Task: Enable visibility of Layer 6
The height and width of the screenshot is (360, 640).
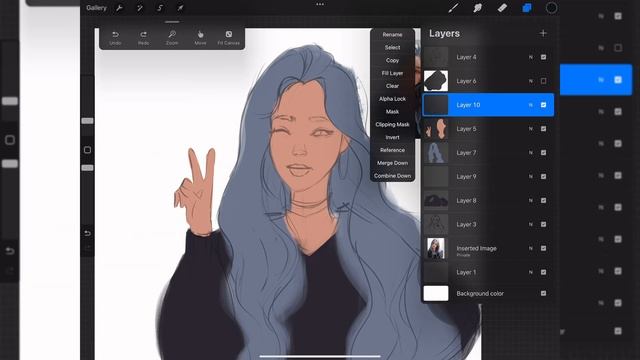Action: coord(543,81)
